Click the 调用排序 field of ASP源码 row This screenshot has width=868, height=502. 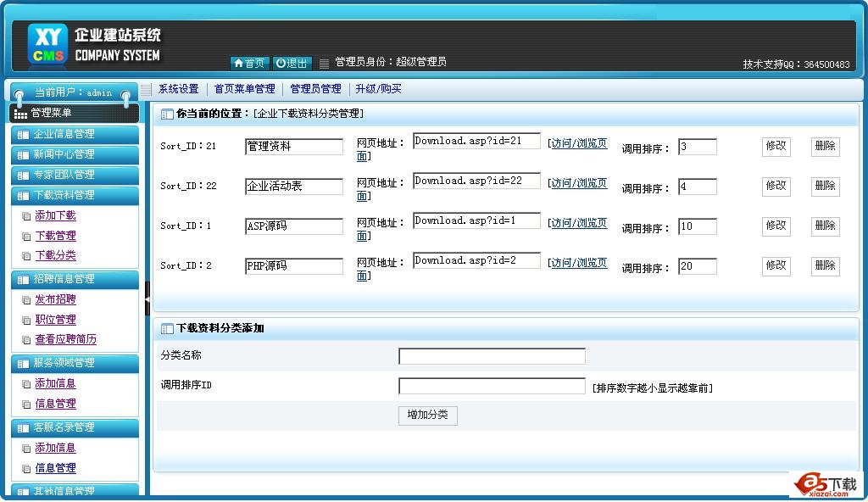697,226
